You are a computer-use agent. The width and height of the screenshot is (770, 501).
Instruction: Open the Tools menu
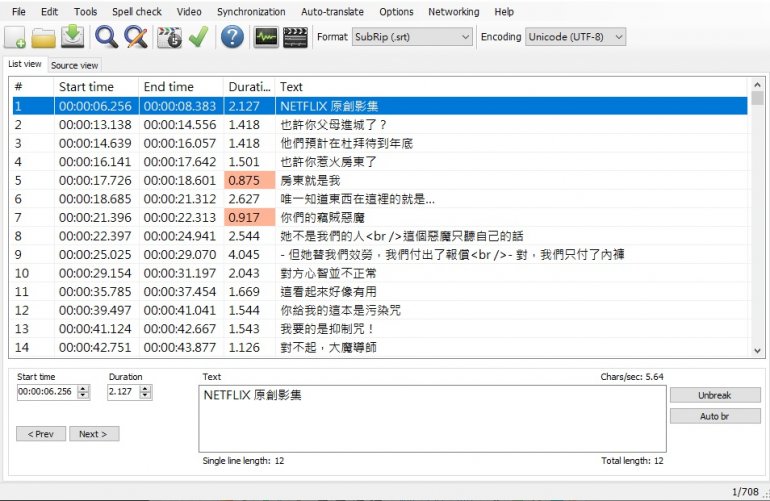85,12
